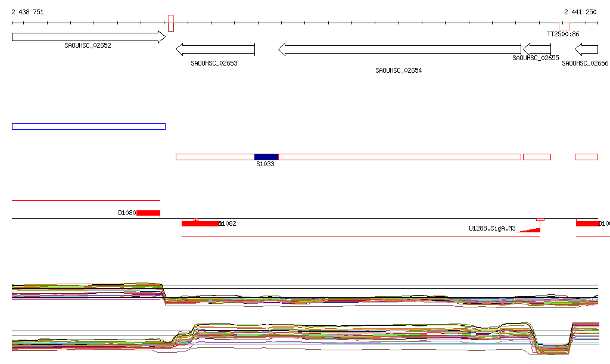610x364 pixels.
Task: Select the red D1080 block
Action: pos(148,213)
